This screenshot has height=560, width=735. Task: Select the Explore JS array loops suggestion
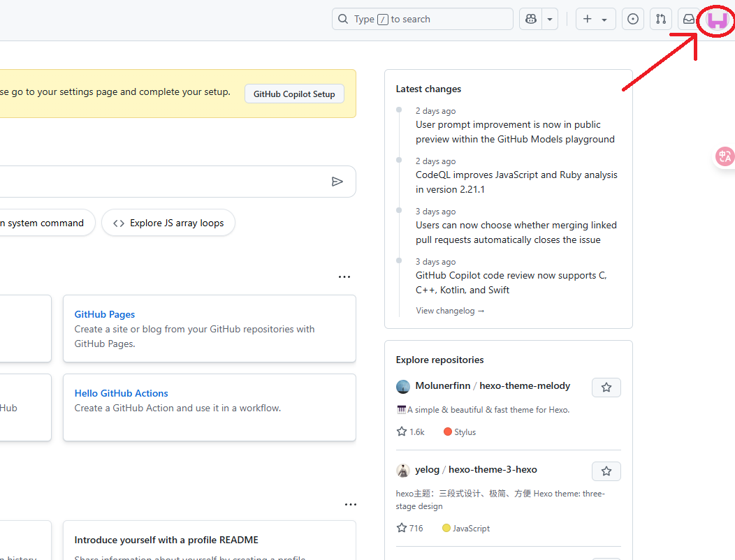tap(168, 223)
